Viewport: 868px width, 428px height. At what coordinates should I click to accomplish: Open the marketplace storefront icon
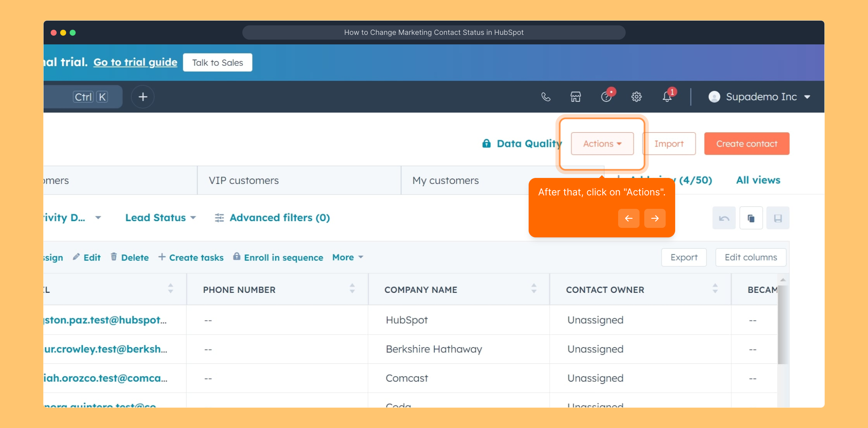[575, 97]
